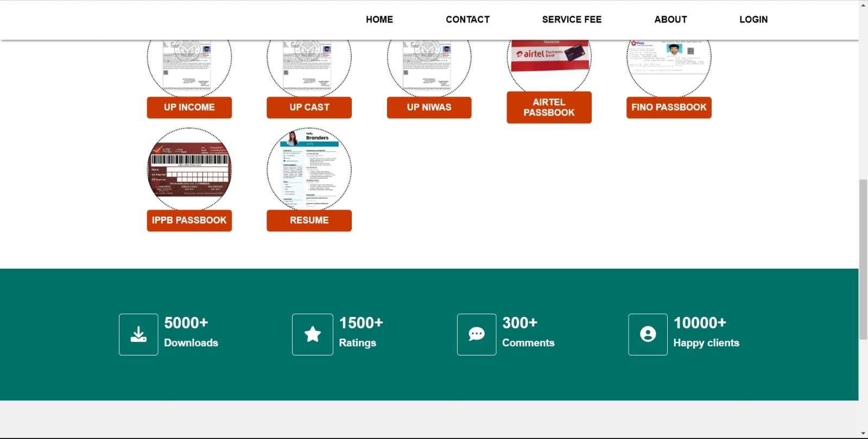Go to the CONTACT page
Viewport: 868px width, 439px height.
pos(467,20)
